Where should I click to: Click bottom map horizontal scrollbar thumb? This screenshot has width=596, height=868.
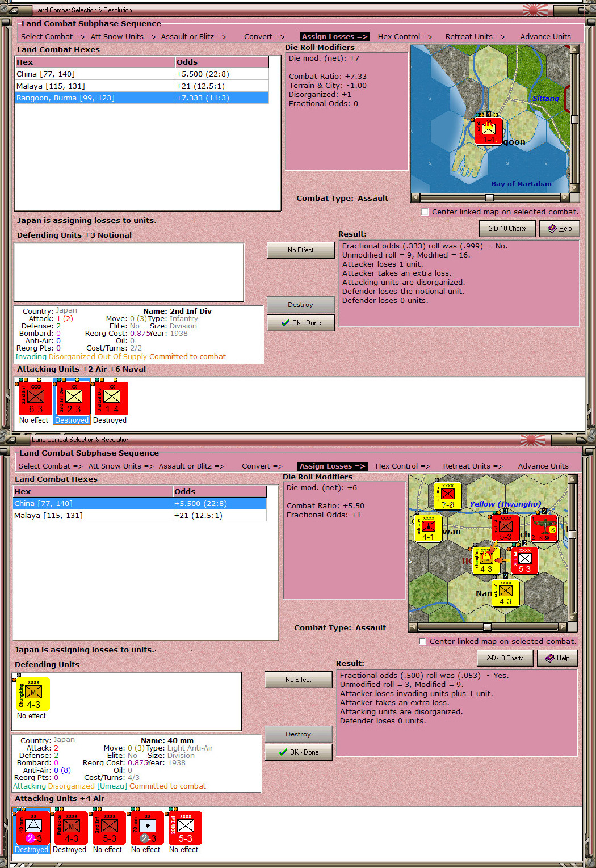(487, 627)
